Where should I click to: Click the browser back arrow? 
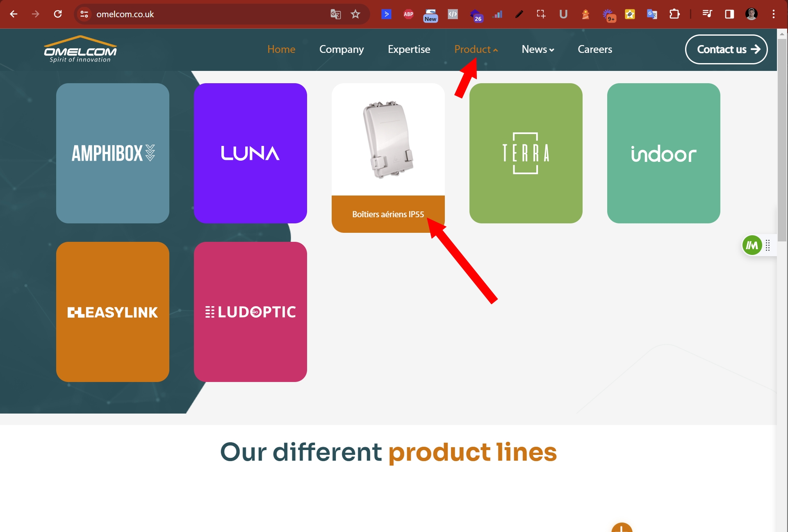tap(14, 14)
